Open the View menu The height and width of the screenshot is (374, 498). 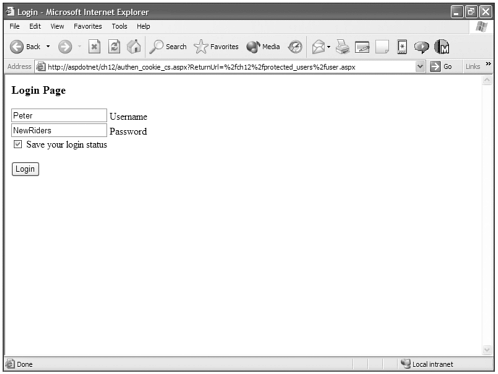57,26
